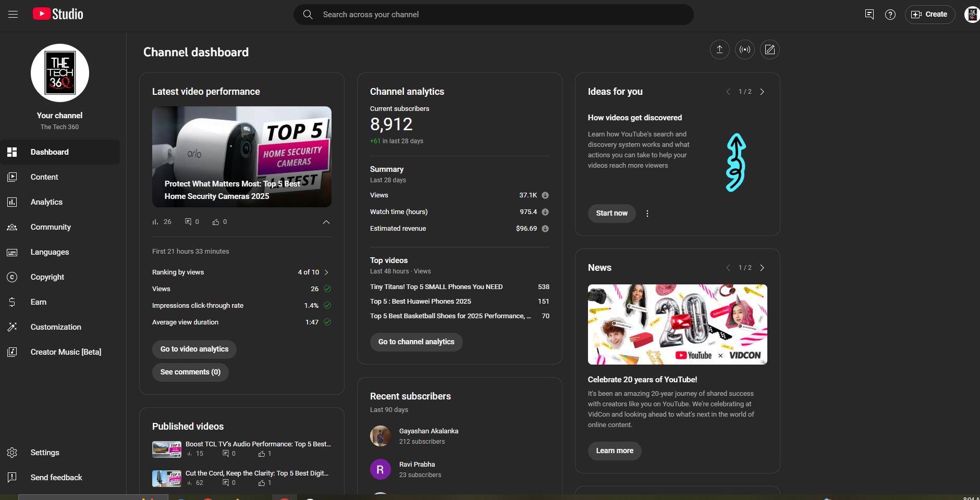Image resolution: width=980 pixels, height=500 pixels.
Task: Go to next News card
Action: pyautogui.click(x=762, y=268)
